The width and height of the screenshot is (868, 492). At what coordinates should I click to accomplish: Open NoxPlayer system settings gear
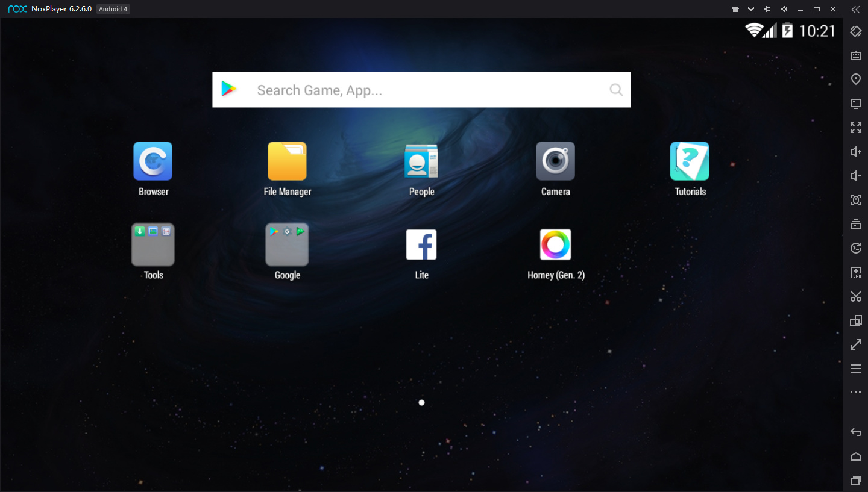[784, 9]
